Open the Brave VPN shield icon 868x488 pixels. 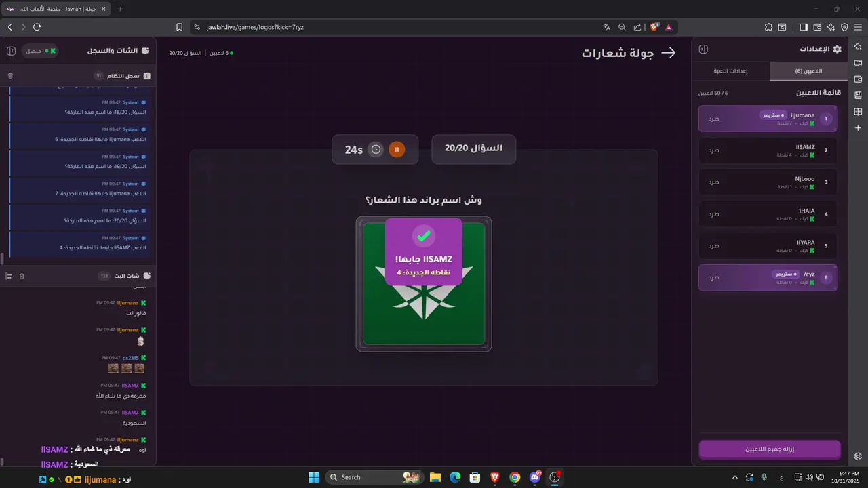point(844,27)
